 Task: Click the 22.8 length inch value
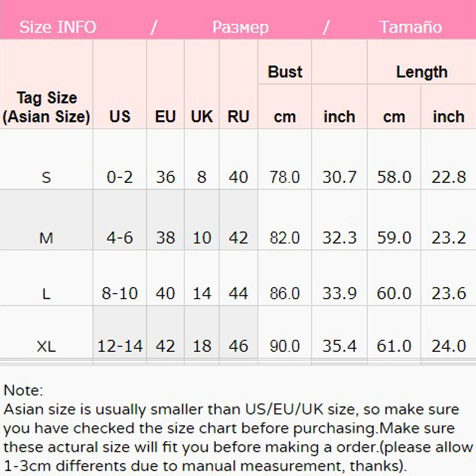[449, 178]
